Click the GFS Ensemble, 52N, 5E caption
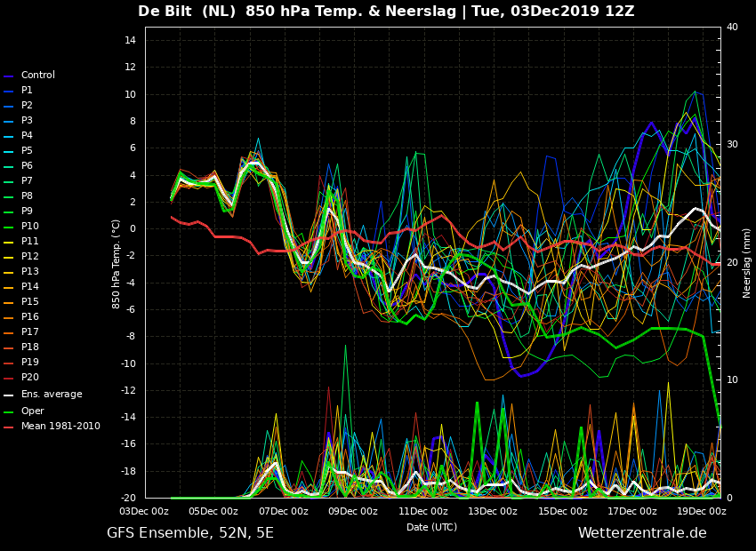The height and width of the screenshot is (551, 756). [190, 533]
